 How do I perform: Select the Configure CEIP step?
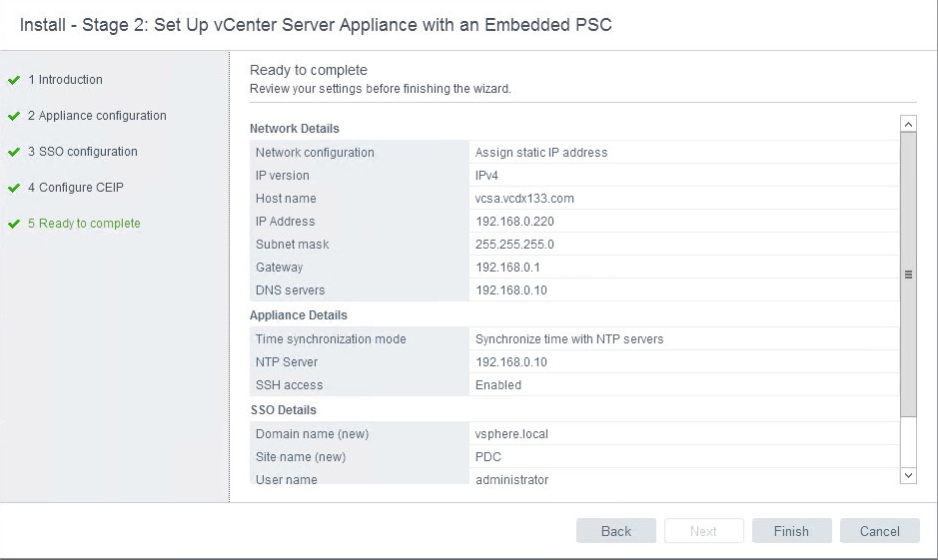(x=76, y=188)
